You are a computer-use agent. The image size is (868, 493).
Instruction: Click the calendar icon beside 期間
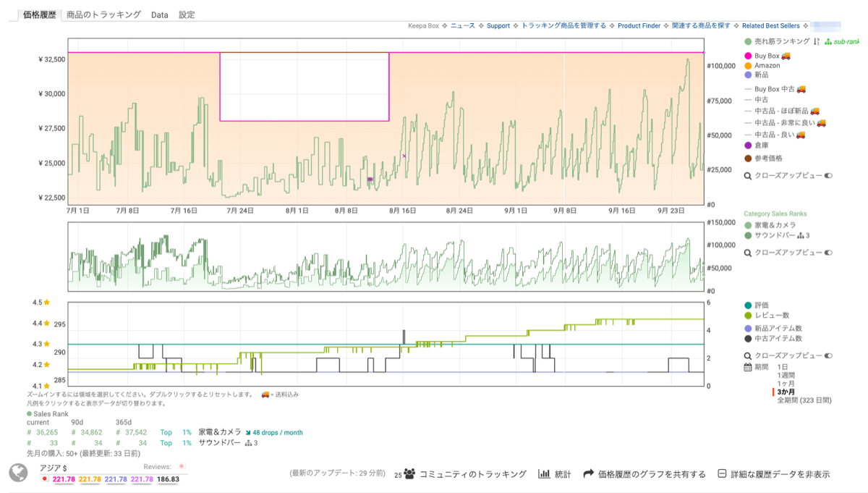click(x=749, y=367)
